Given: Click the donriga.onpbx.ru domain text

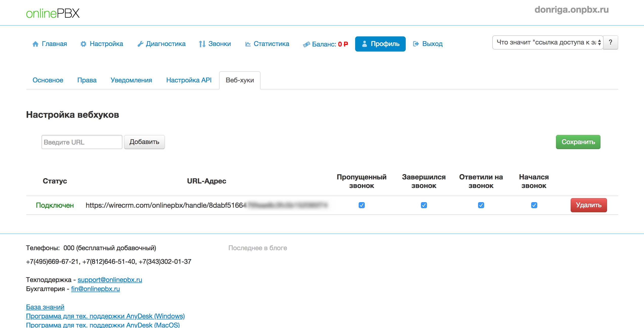Looking at the screenshot, I should [572, 10].
